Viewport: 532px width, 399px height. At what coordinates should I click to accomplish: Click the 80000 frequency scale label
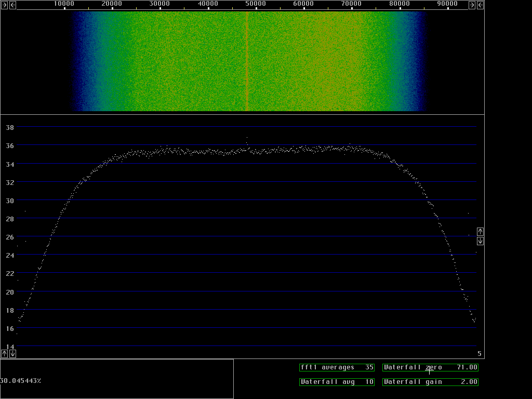tap(400, 4)
